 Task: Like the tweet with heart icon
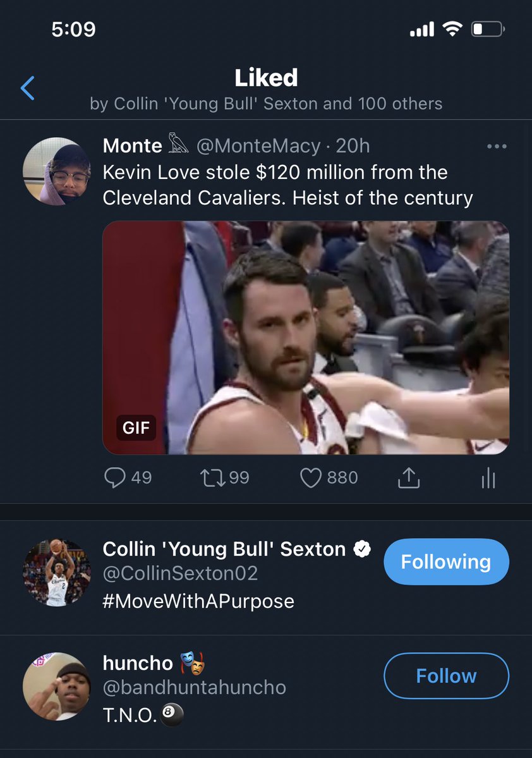click(310, 478)
